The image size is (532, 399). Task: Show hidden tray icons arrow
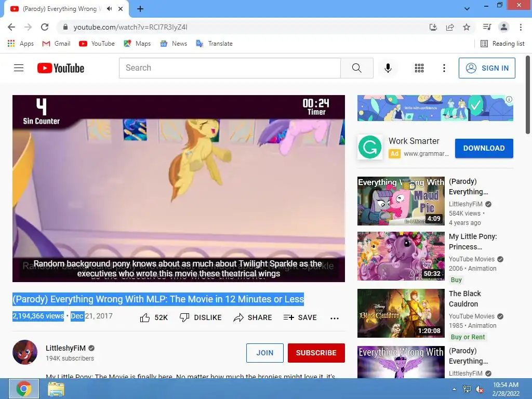454,389
